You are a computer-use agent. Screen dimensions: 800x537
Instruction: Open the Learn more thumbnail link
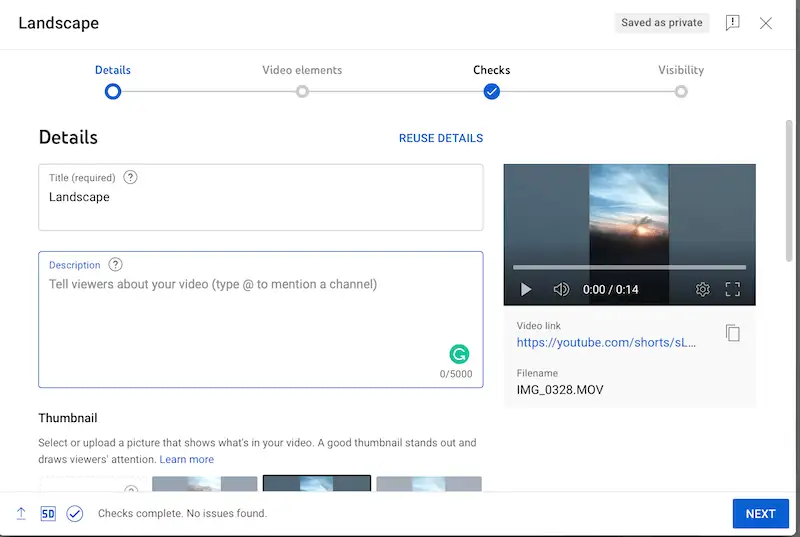click(186, 459)
